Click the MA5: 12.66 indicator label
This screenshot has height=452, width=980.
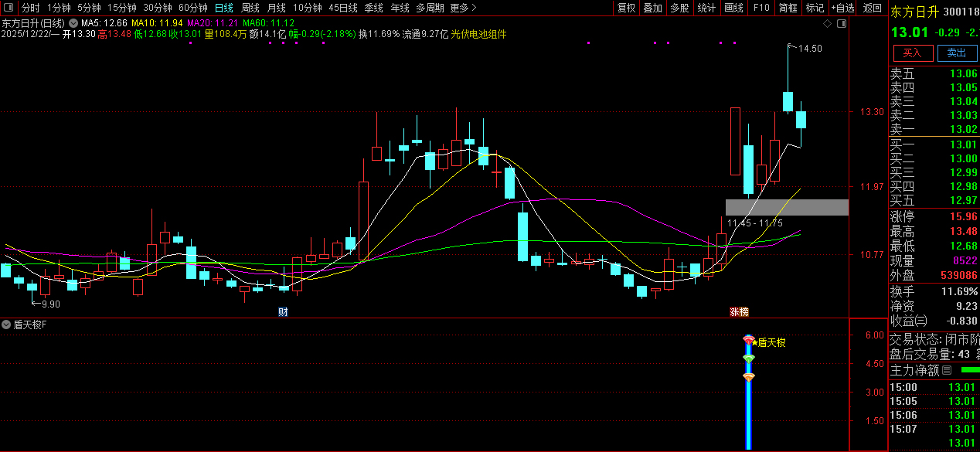(x=104, y=23)
